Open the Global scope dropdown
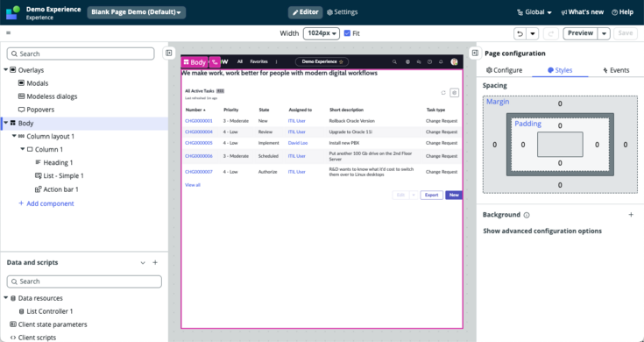644x342 pixels. point(534,12)
